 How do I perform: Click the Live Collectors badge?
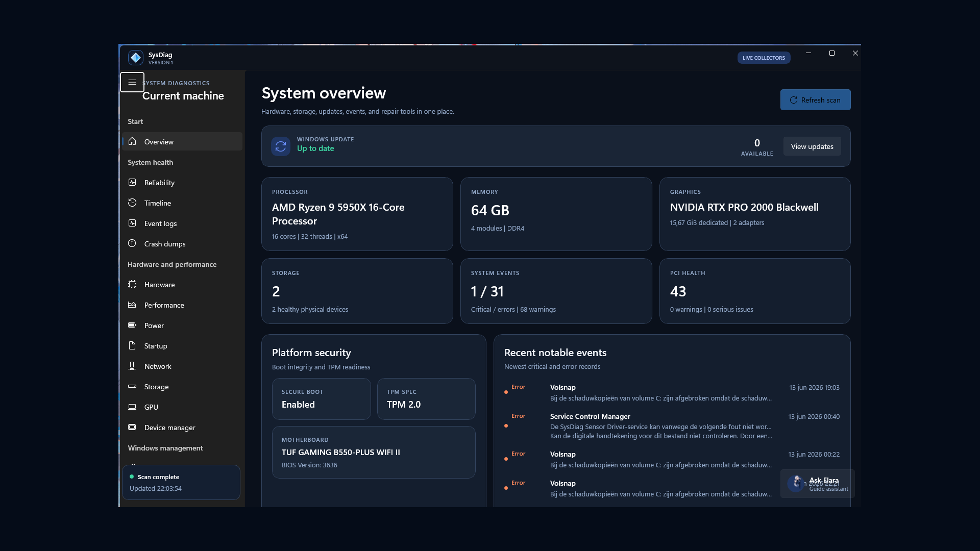point(764,58)
